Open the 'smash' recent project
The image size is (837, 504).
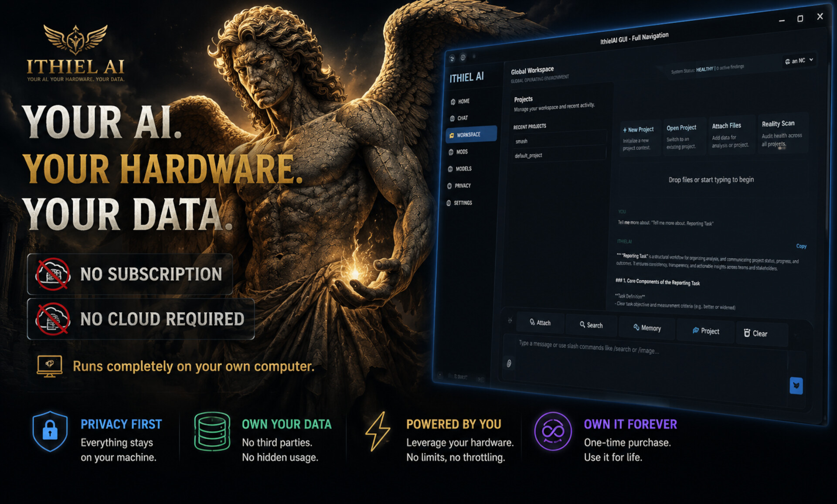pyautogui.click(x=560, y=140)
